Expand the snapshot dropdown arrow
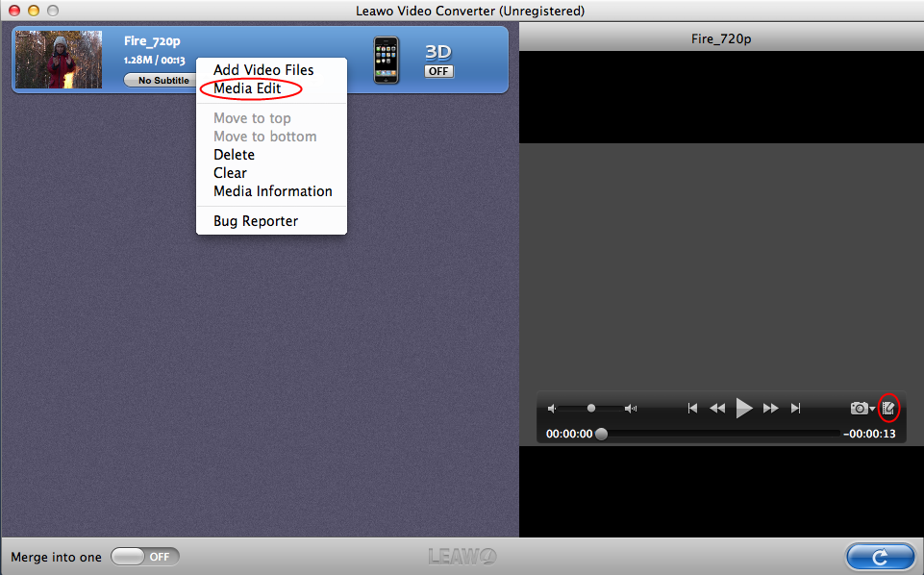Viewport: 924px width, 575px height. pos(873,409)
